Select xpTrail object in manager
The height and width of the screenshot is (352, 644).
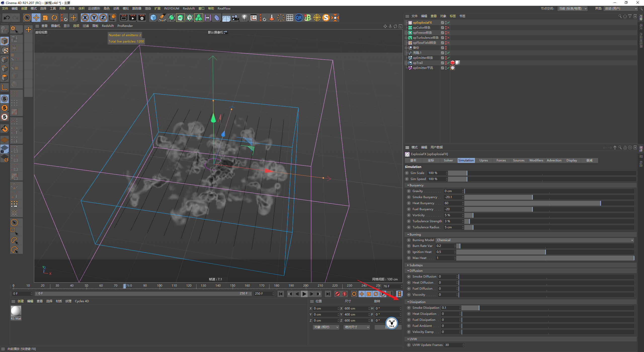[418, 63]
